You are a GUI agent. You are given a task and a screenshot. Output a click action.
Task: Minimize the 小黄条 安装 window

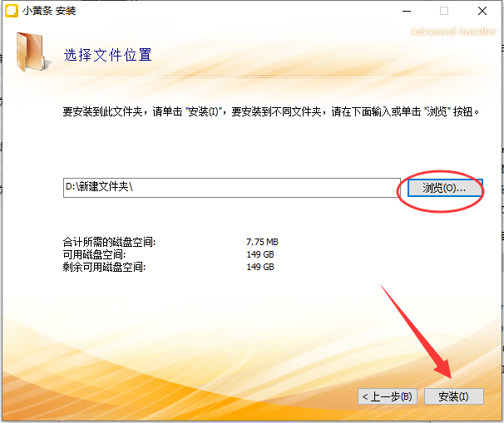coord(407,11)
